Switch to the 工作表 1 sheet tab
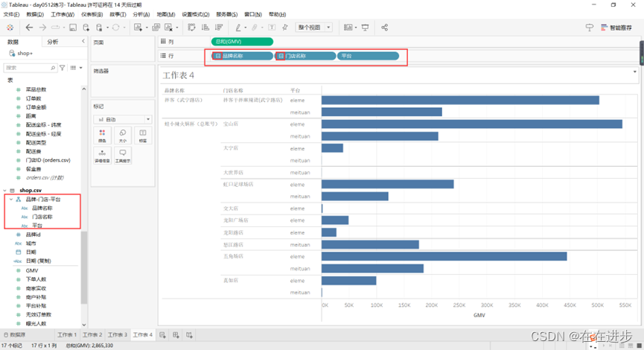The height and width of the screenshot is (350, 644). 67,335
